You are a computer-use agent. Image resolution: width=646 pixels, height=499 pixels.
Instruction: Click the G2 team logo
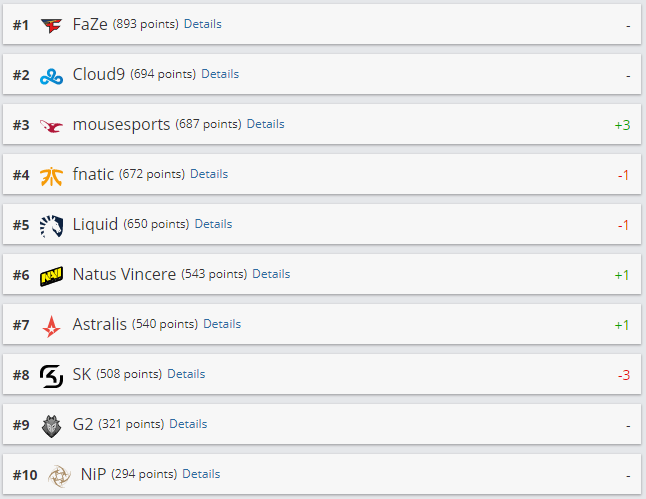point(52,425)
